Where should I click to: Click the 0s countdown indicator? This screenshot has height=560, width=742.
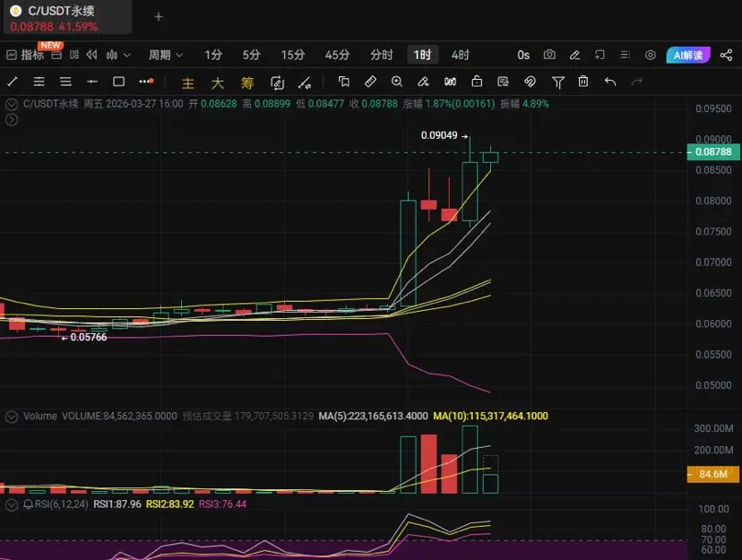click(523, 55)
